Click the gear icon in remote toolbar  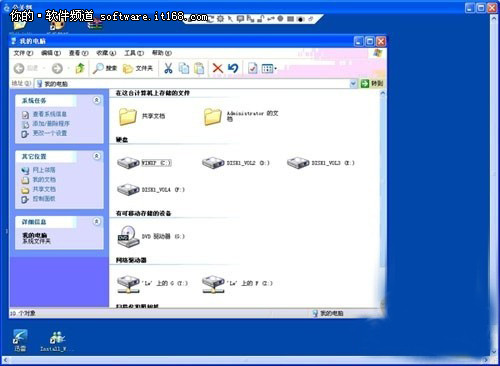coord(220,19)
